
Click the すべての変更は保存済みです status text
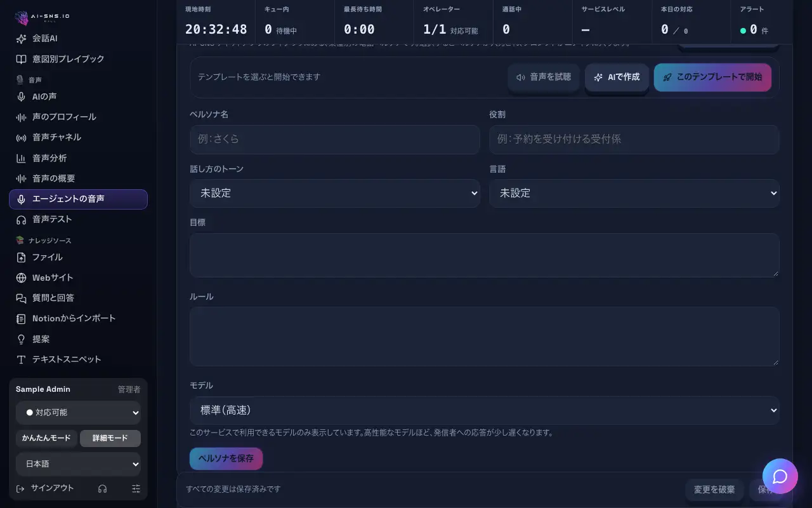click(233, 489)
